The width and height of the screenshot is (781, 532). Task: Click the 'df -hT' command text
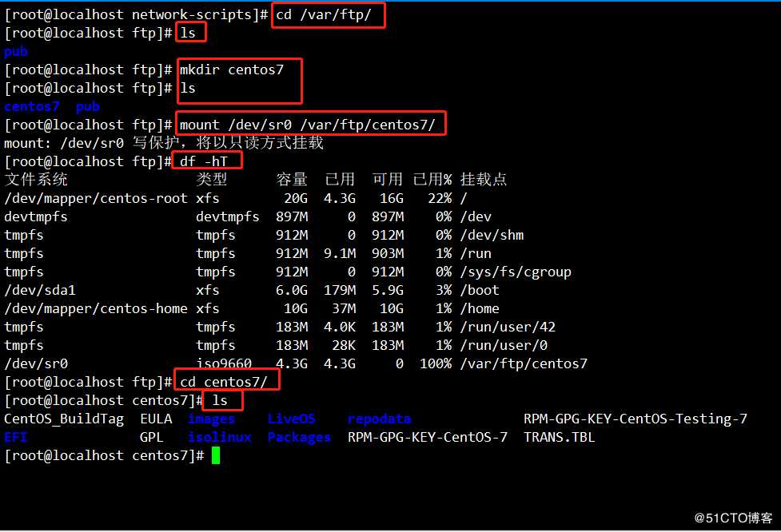(x=204, y=161)
